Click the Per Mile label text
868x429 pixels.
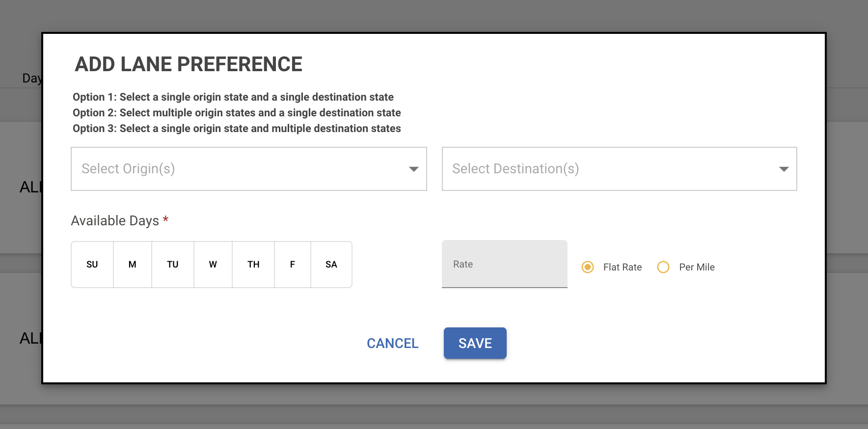tap(697, 267)
